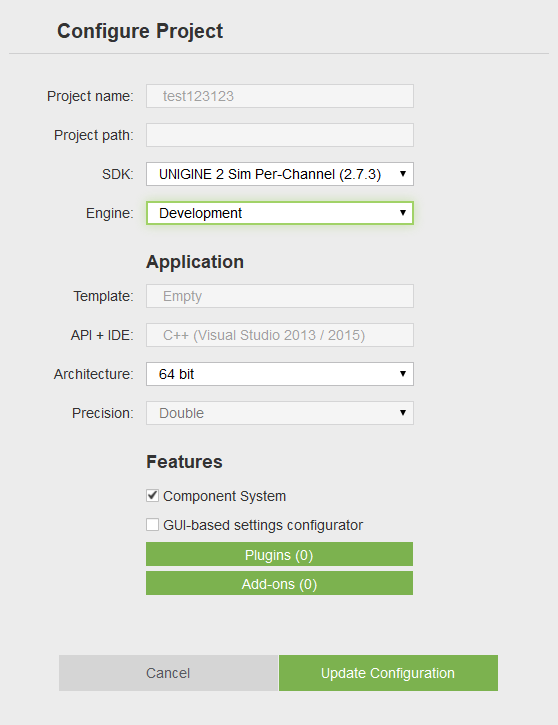
Task: Click the Architecture dropdown arrow
Action: tap(403, 374)
